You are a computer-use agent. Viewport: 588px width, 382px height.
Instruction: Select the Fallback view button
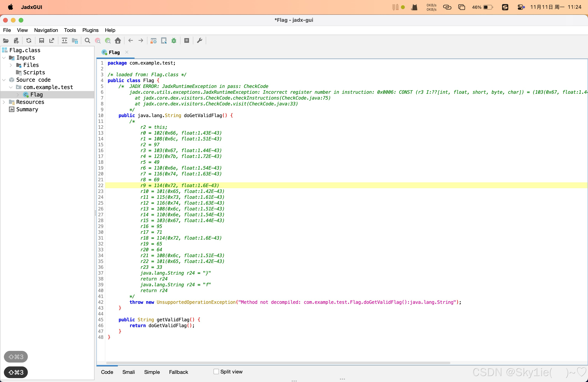point(178,372)
